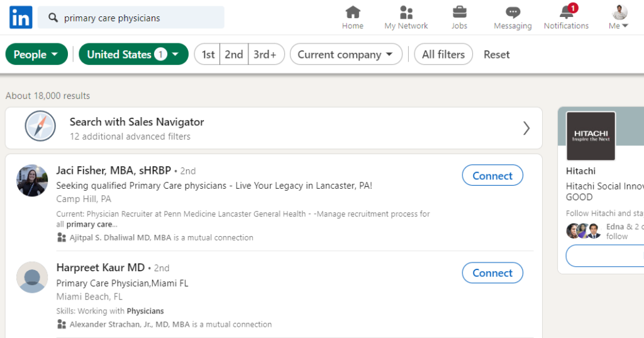Connect with Harpreet Kaur MD
The width and height of the screenshot is (644, 338).
click(x=492, y=273)
